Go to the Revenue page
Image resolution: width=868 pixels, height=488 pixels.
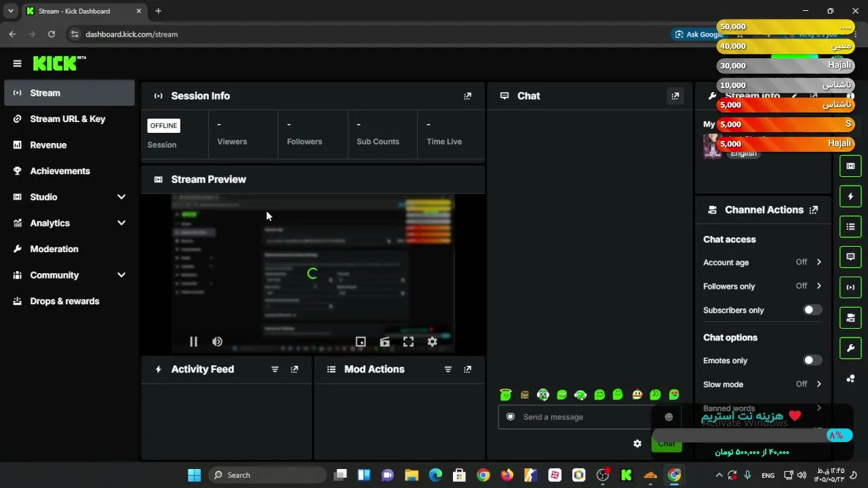(x=69, y=145)
